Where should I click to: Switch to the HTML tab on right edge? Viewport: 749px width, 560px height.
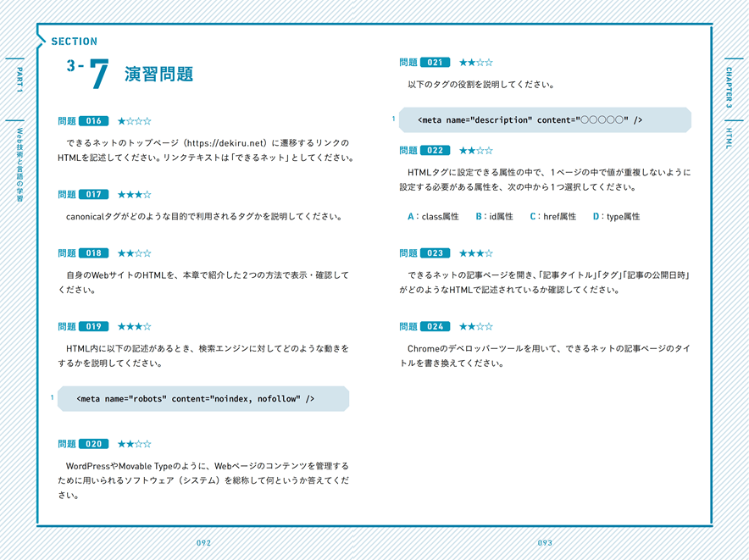click(727, 140)
